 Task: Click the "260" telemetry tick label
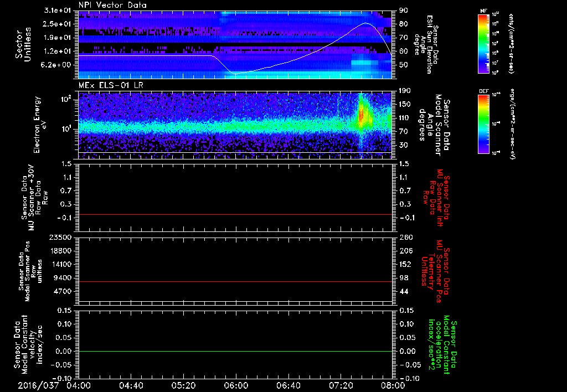[405, 238]
